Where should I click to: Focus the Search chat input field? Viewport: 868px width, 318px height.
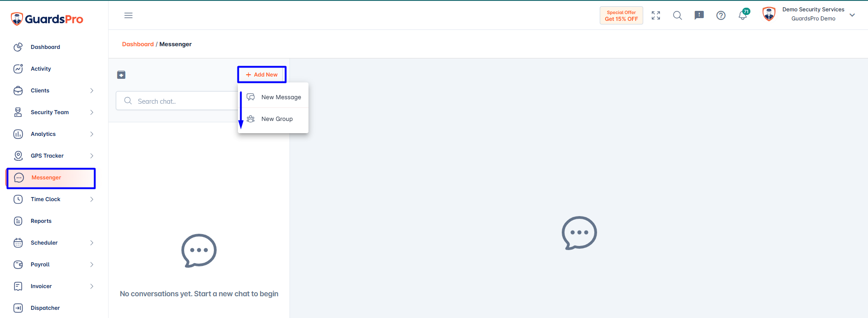click(177, 101)
